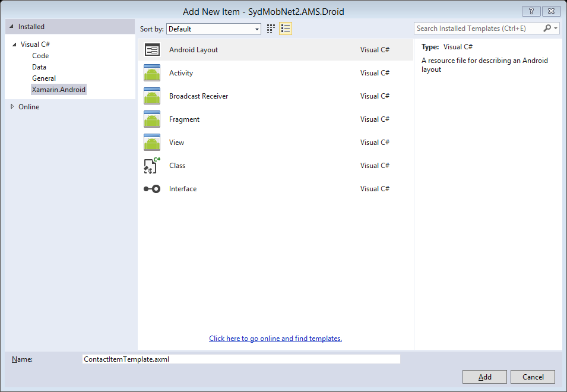Click Visual C# in the Fragment row

[375, 119]
